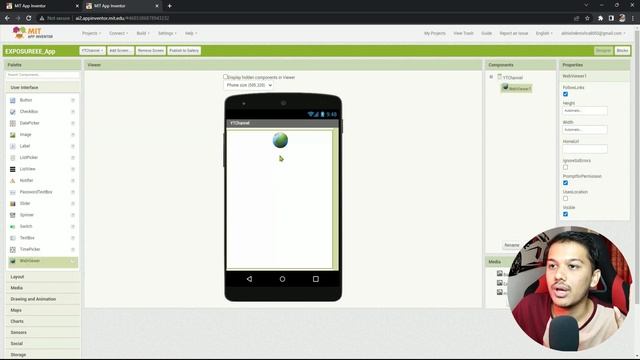Open help for the TextBox component

[x=73, y=238]
